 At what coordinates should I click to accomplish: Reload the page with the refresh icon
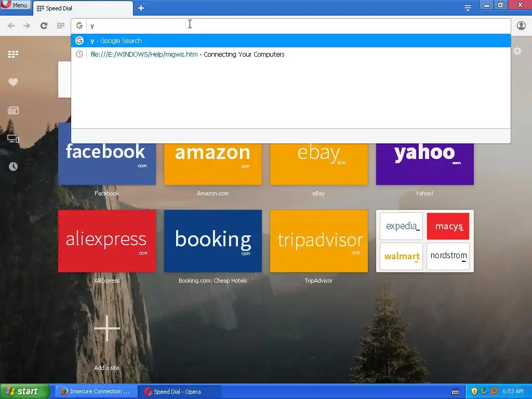point(44,26)
